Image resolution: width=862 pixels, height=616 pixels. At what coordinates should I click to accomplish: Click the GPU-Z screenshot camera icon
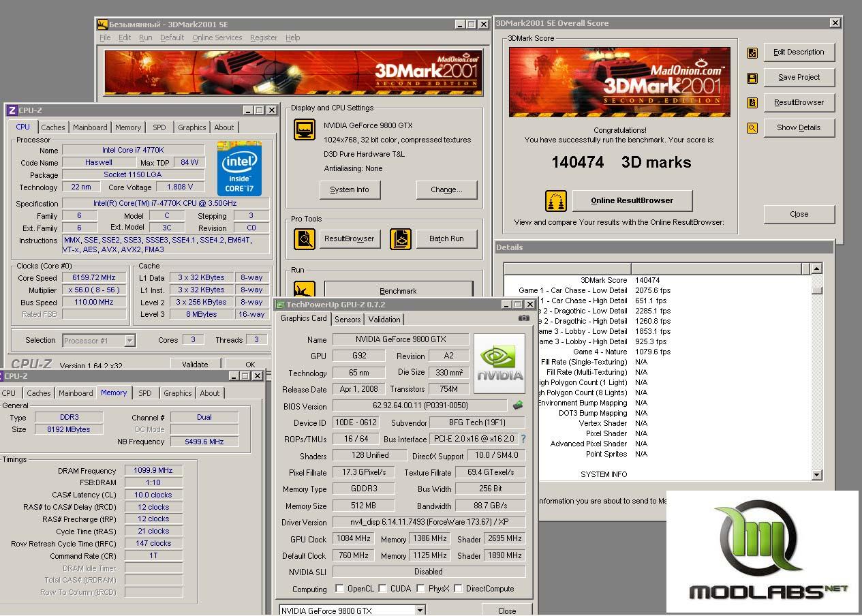click(x=523, y=318)
